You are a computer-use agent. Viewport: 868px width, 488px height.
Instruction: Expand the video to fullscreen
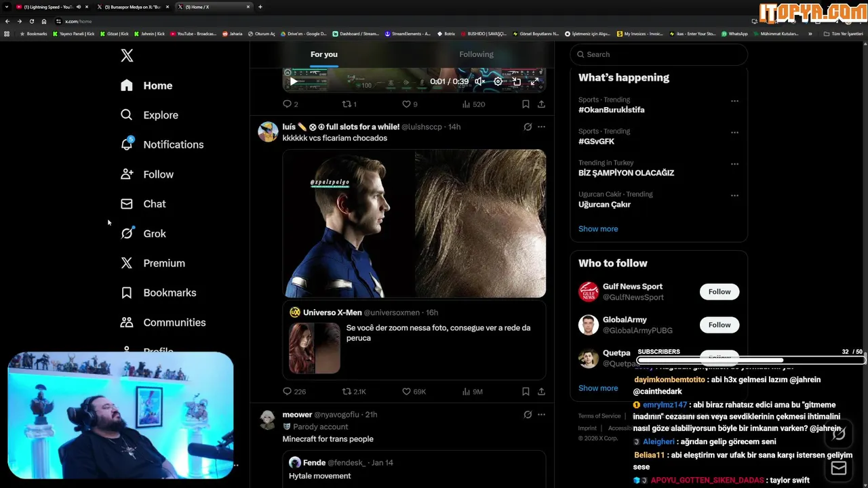(x=534, y=81)
